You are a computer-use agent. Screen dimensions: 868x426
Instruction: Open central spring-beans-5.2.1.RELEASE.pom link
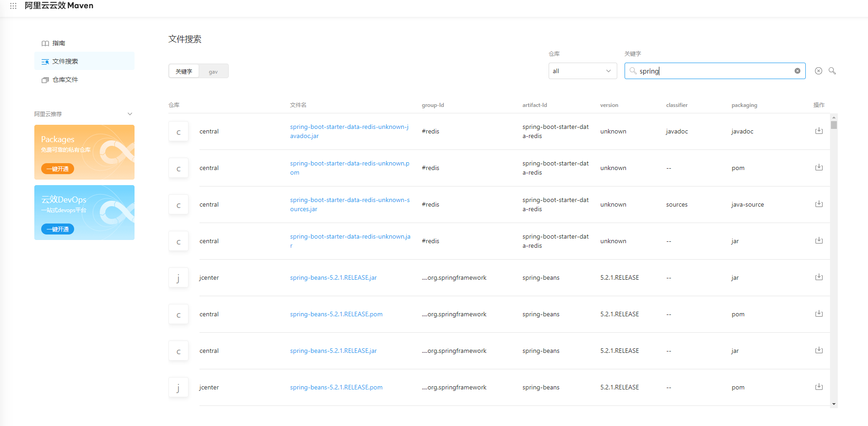(x=336, y=314)
